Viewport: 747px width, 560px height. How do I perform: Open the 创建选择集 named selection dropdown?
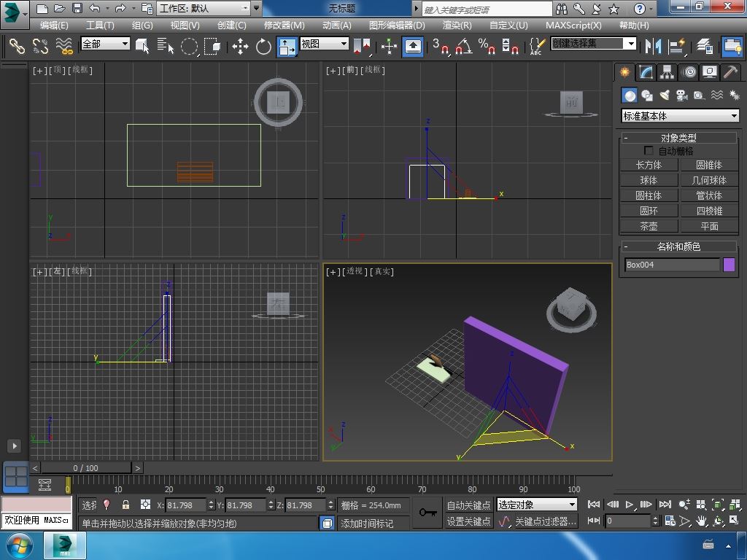594,44
